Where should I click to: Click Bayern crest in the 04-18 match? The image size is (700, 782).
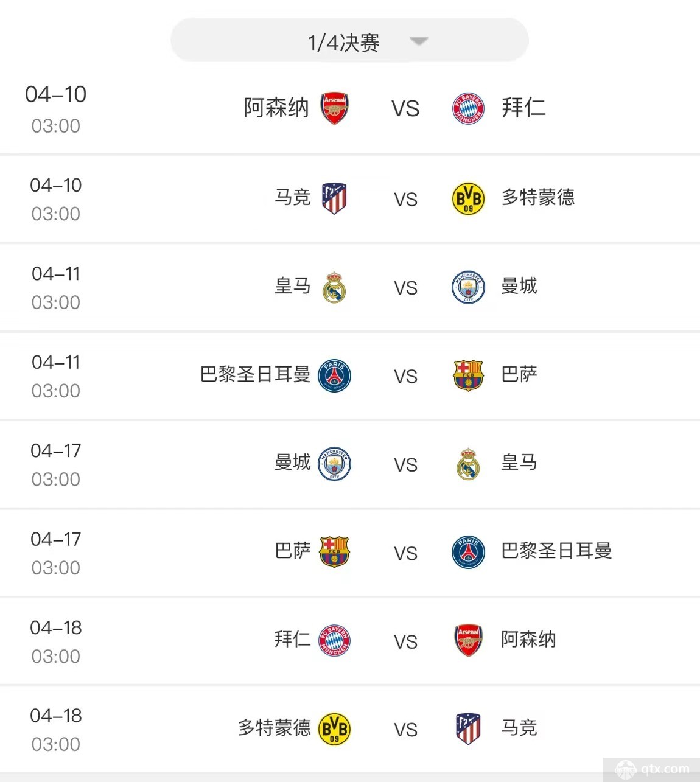(x=334, y=640)
